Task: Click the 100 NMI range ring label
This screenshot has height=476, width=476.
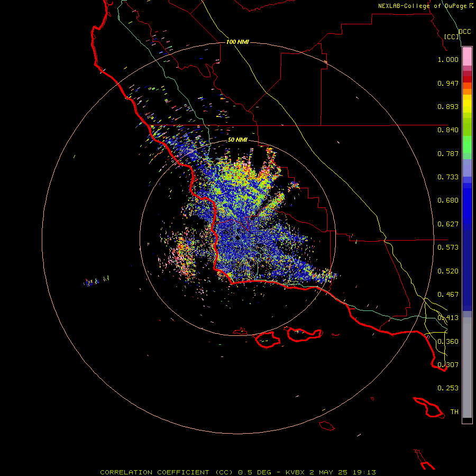Action: (237, 42)
